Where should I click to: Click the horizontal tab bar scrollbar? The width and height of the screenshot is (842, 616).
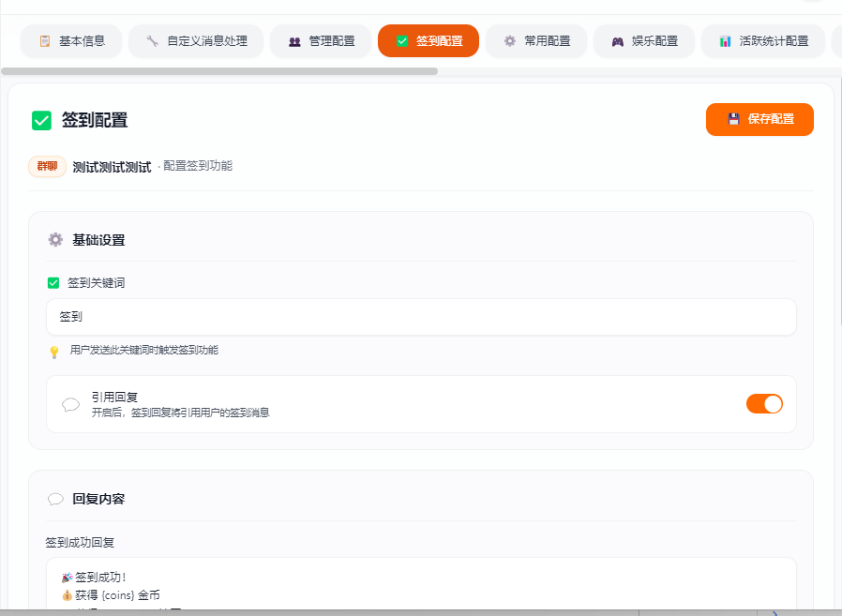point(219,71)
